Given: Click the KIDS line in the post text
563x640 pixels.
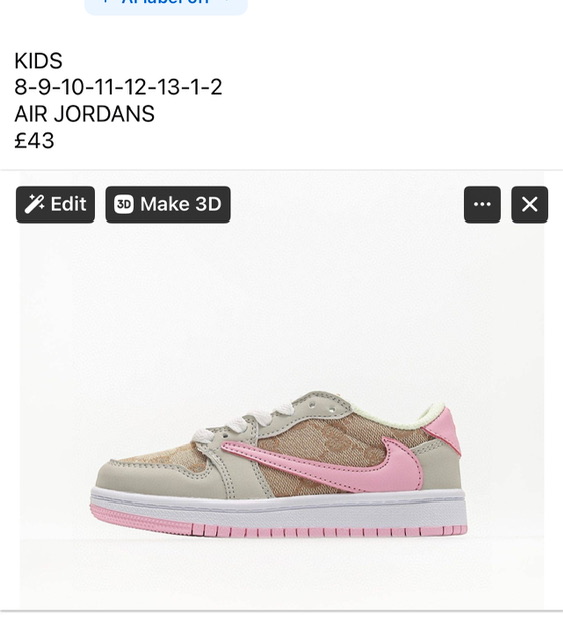Looking at the screenshot, I should (x=38, y=61).
